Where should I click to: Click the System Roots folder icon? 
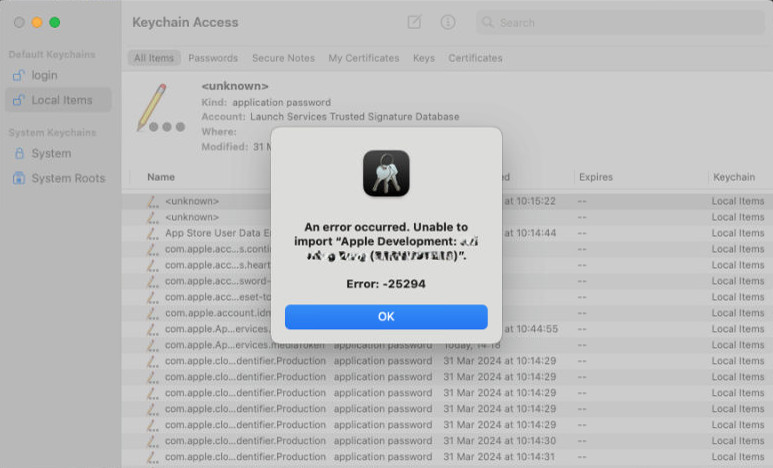[19, 178]
